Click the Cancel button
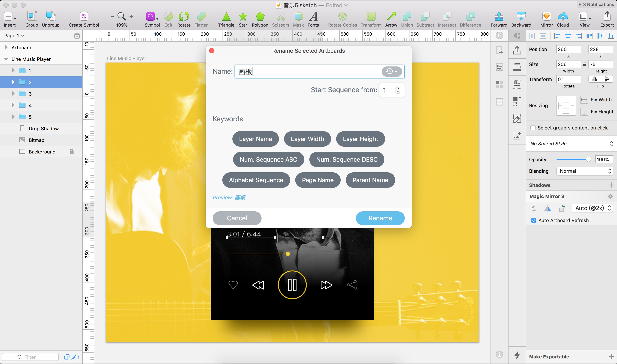This screenshot has height=364, width=617. click(x=237, y=218)
